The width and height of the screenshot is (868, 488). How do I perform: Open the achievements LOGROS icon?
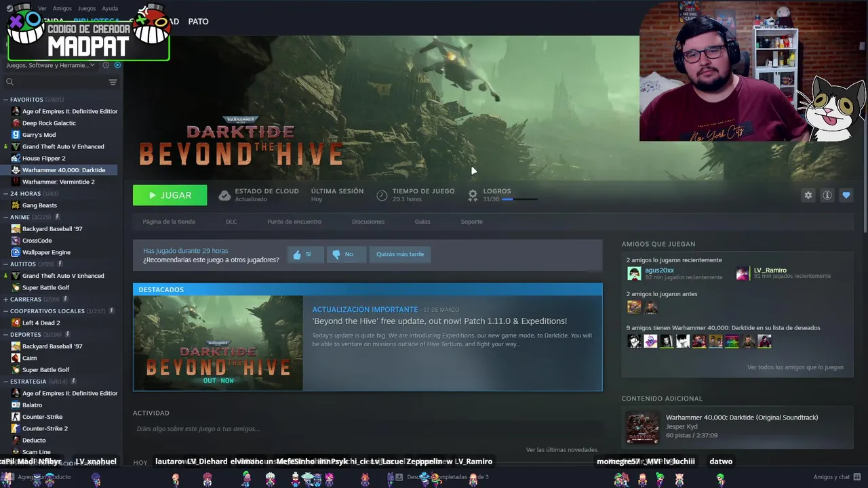473,195
